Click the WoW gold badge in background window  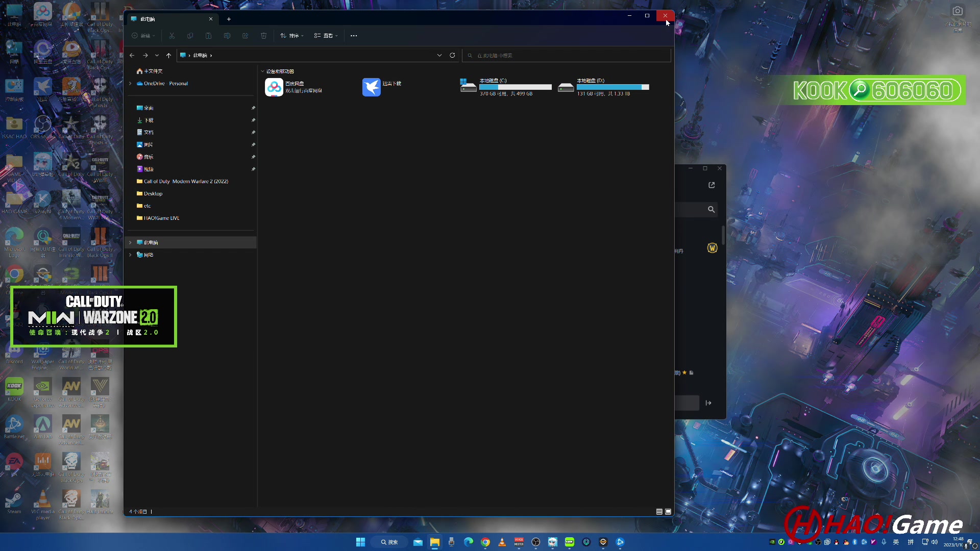point(713,248)
